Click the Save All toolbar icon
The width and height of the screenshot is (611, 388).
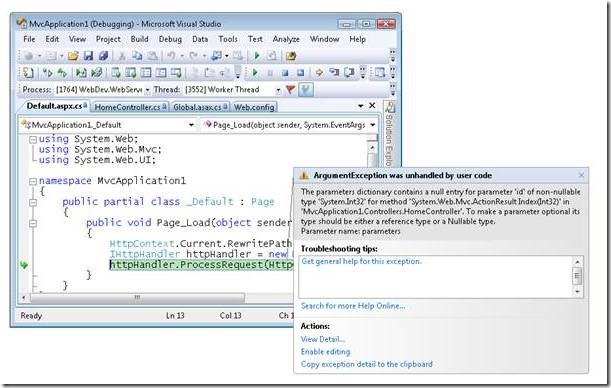tap(103, 56)
